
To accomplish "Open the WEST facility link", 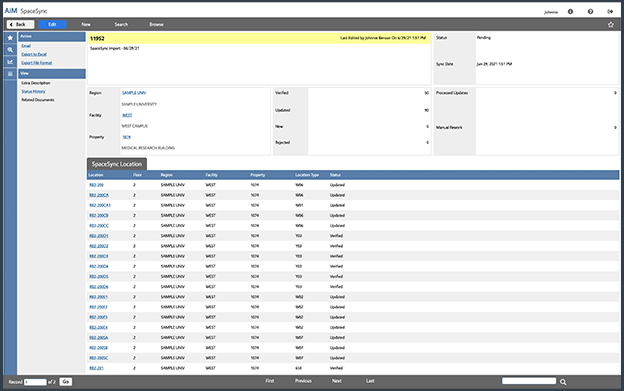I will 127,115.
